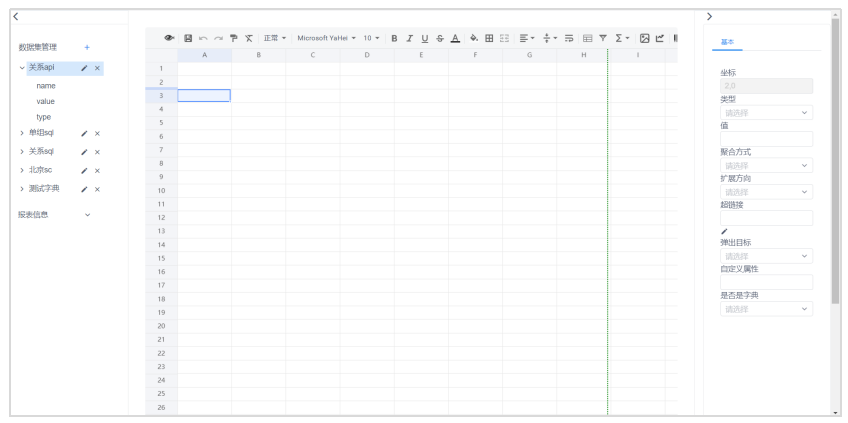Expand the 关系sql dataset
The height and width of the screenshot is (423, 848).
pos(22,152)
